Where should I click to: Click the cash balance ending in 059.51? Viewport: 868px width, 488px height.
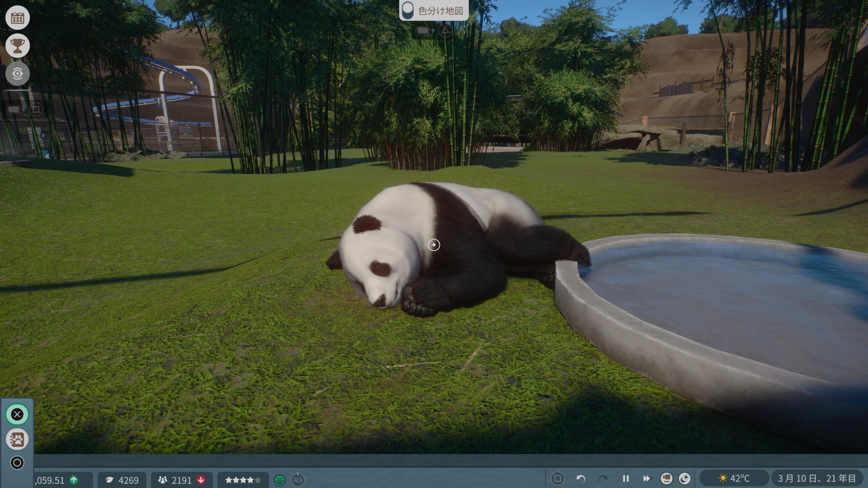pyautogui.click(x=50, y=480)
